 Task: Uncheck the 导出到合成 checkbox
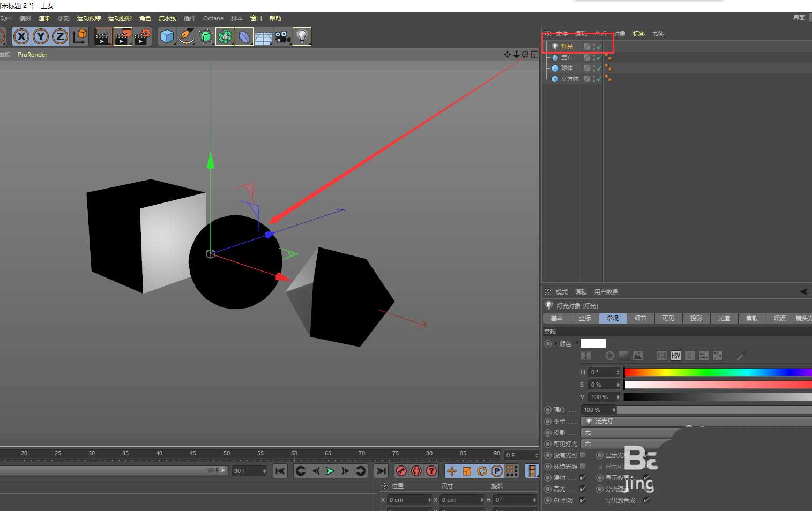click(x=646, y=500)
